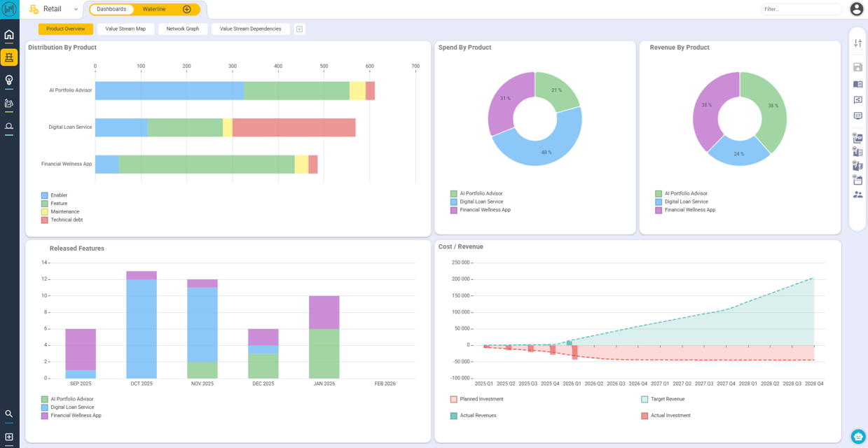This screenshot has height=448, width=868.
Task: Open the team members icon in right panel
Action: tap(857, 195)
